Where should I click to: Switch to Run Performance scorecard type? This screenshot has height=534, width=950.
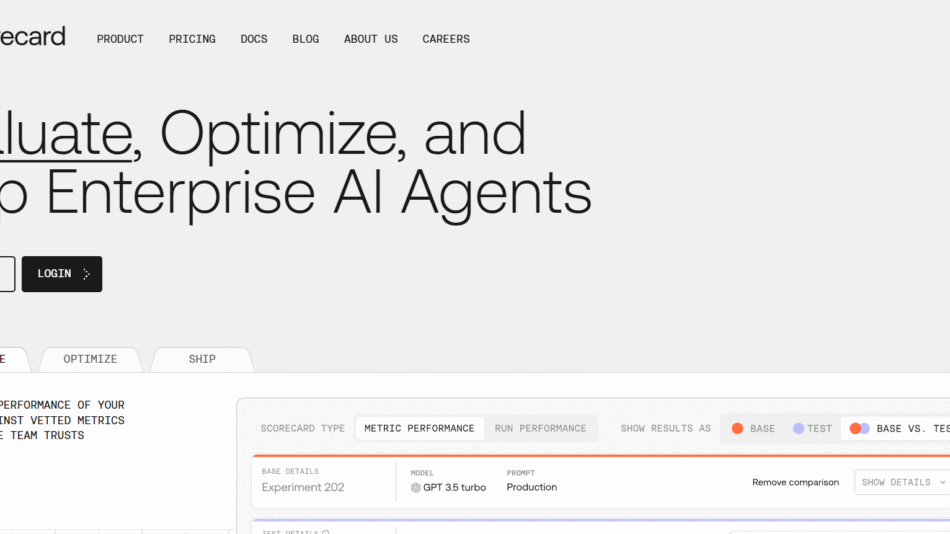[540, 428]
